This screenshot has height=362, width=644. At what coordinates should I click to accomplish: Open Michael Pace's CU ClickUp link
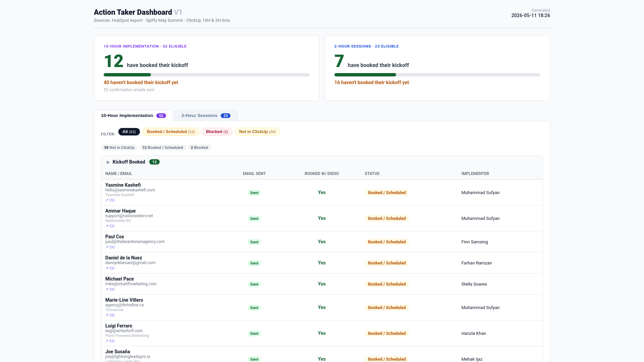coord(110,289)
